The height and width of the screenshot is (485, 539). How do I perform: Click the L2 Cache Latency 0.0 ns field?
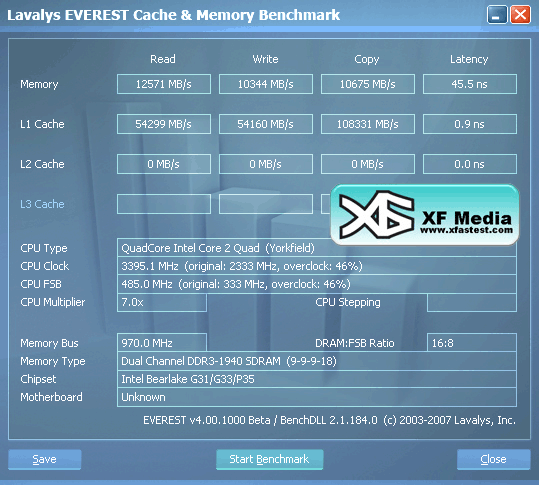tap(470, 164)
